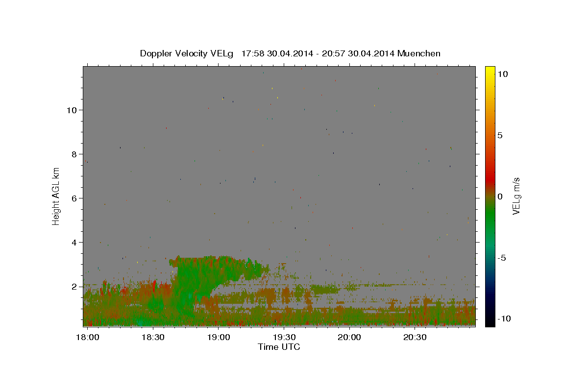
Task: Click the 'VELg m/s' colorbar label
Action: coord(516,196)
